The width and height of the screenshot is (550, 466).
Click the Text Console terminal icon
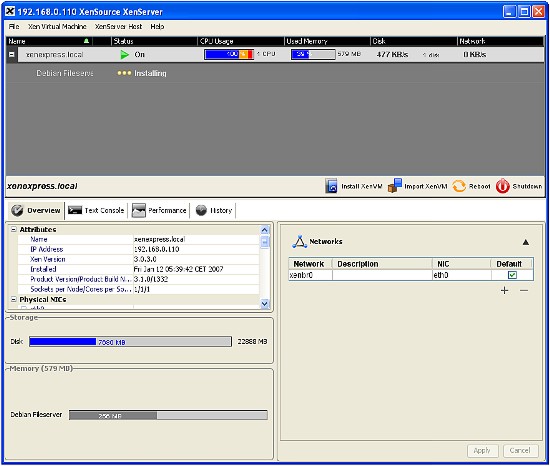pyautogui.click(x=75, y=210)
